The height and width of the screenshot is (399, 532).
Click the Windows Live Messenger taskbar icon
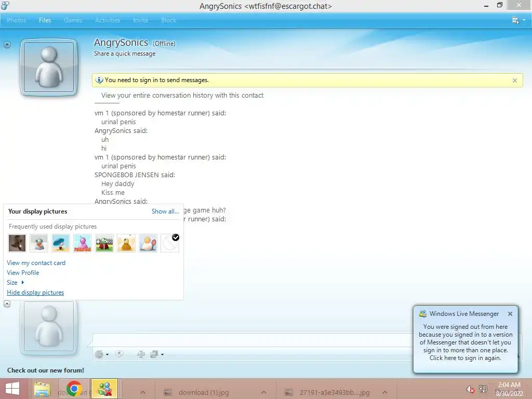click(x=104, y=389)
